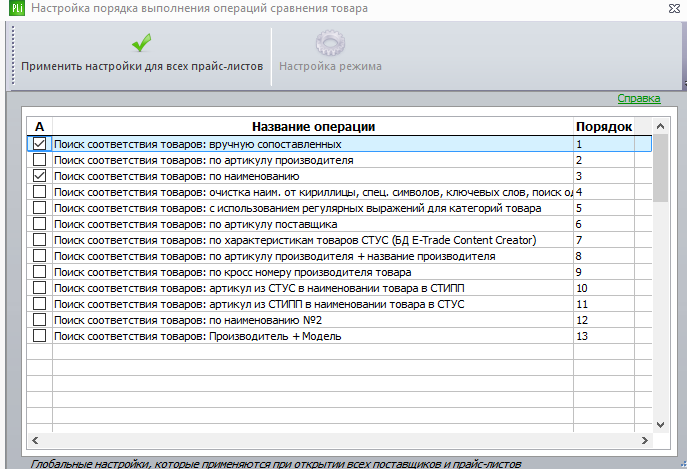Close the settings window
687x469 pixels.
[674, 8]
